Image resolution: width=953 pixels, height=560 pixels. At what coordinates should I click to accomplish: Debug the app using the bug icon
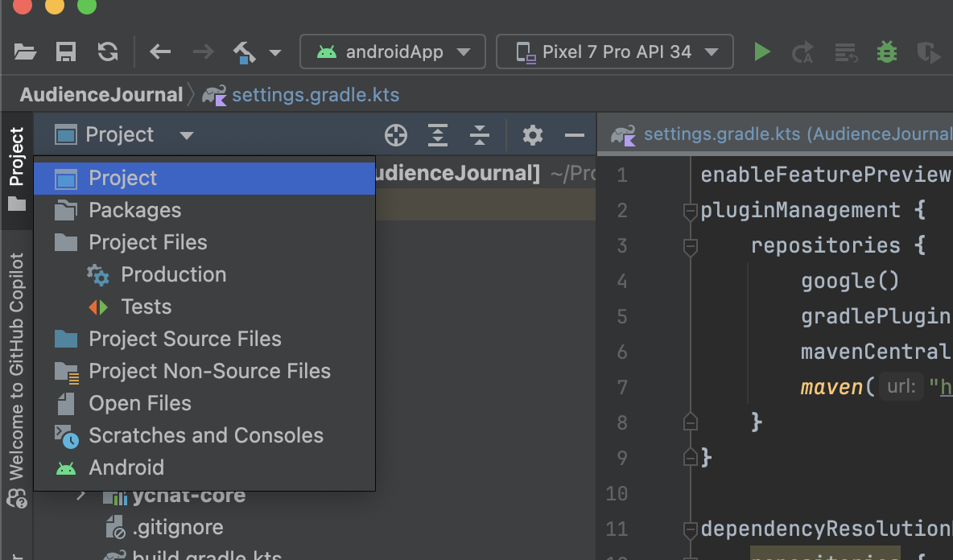(886, 51)
